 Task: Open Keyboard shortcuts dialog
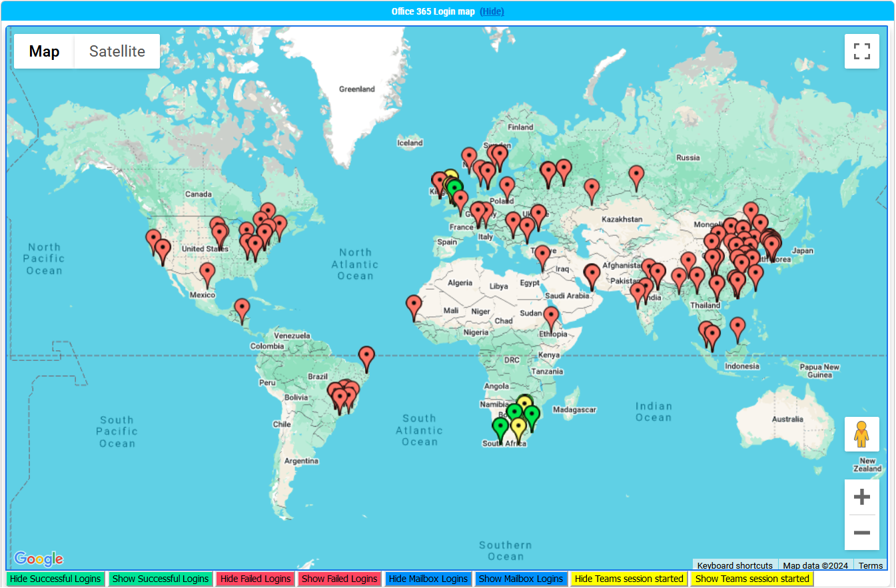point(735,565)
